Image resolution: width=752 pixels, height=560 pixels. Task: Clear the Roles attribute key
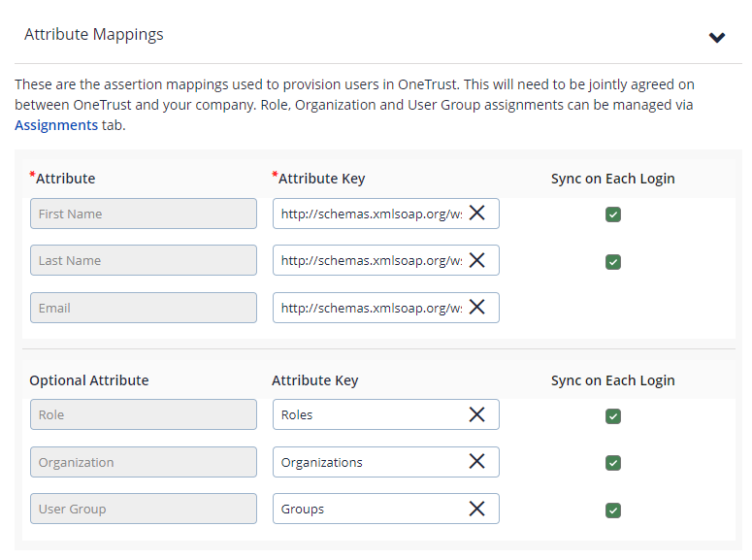click(476, 414)
